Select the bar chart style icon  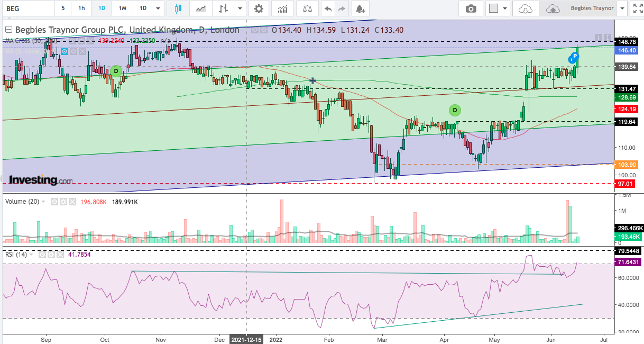[224, 8]
